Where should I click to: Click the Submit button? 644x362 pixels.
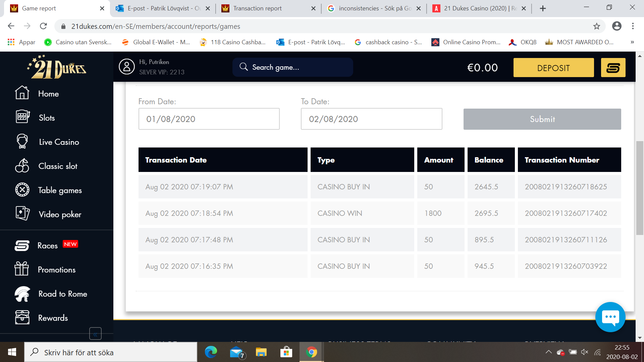(542, 119)
